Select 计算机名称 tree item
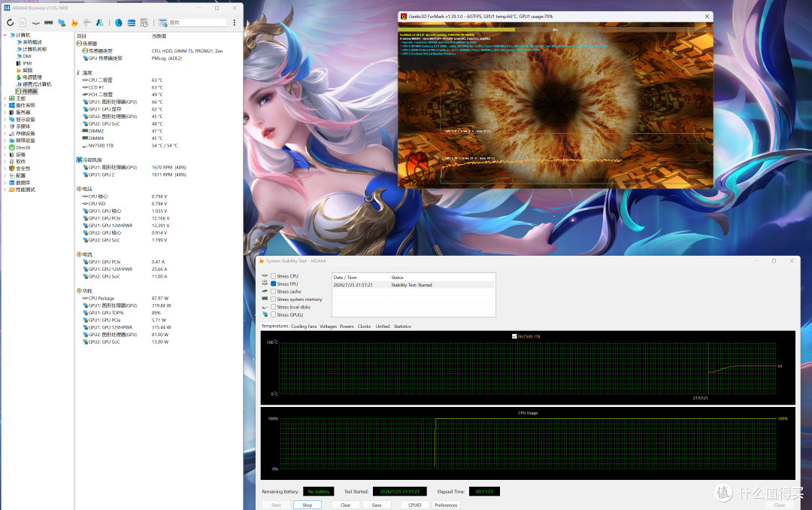812x510 pixels. 34,49
